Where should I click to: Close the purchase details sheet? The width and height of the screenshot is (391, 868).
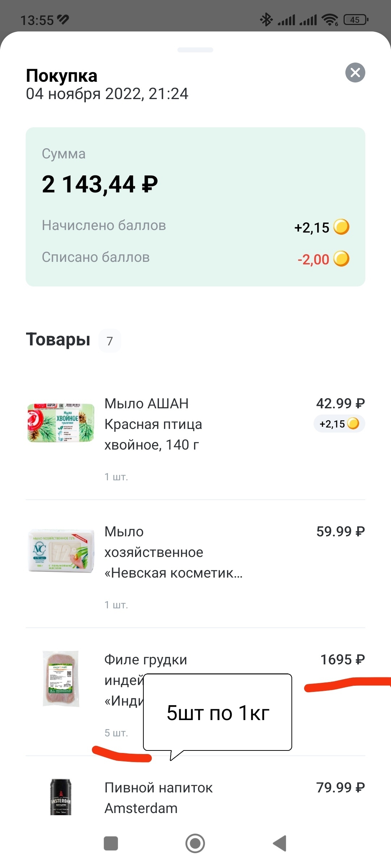tap(355, 73)
